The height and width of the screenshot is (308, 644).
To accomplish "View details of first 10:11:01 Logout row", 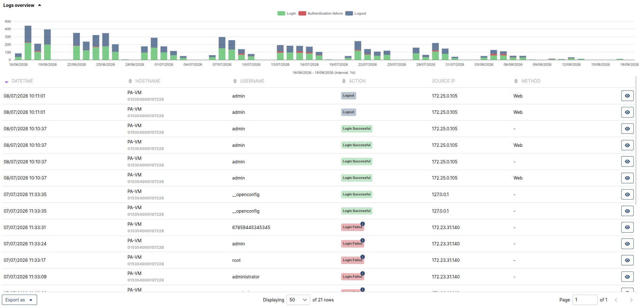I will pos(627,96).
